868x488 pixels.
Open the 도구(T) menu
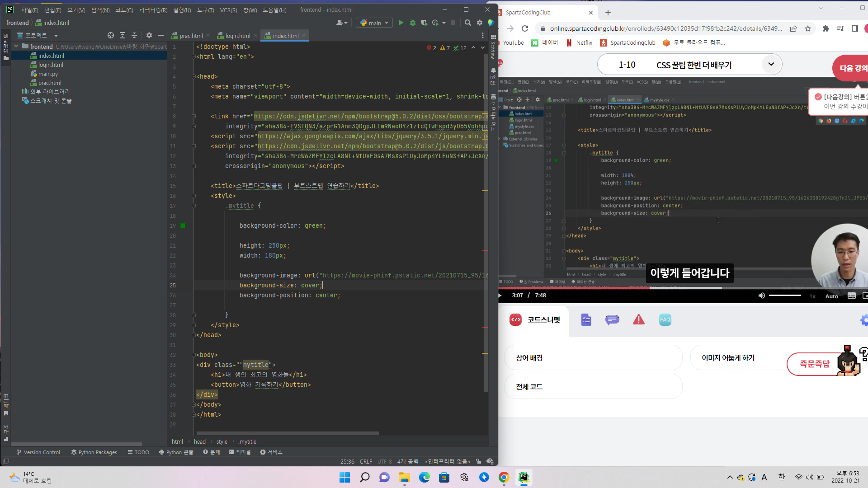point(206,10)
